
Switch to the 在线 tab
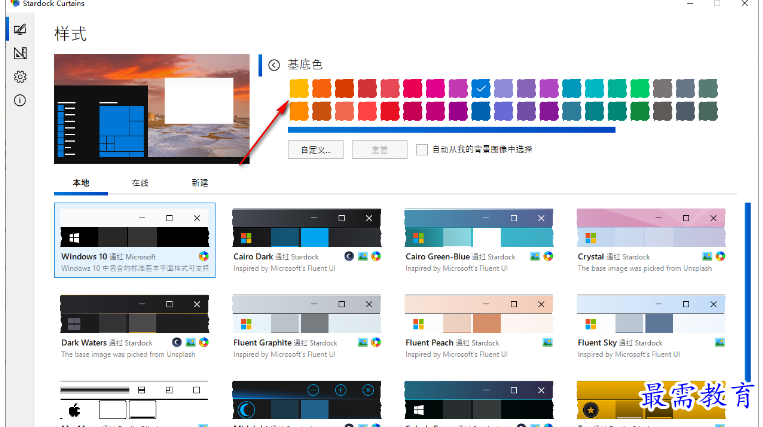click(140, 183)
